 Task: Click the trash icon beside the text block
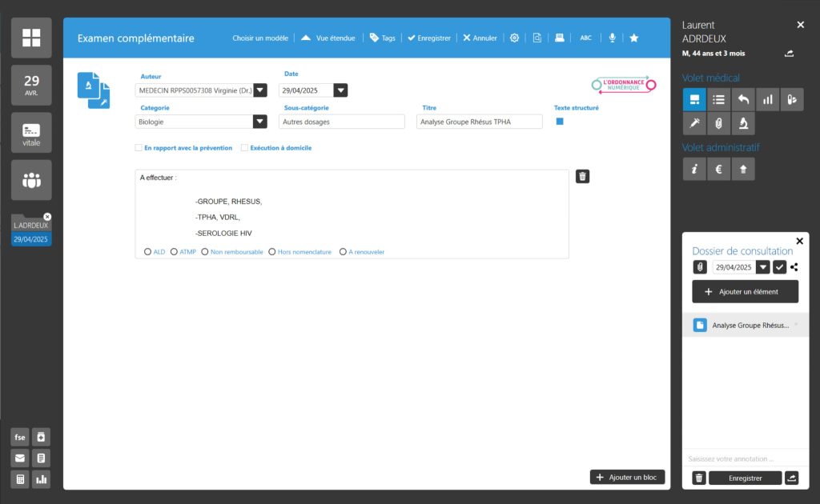click(x=583, y=177)
